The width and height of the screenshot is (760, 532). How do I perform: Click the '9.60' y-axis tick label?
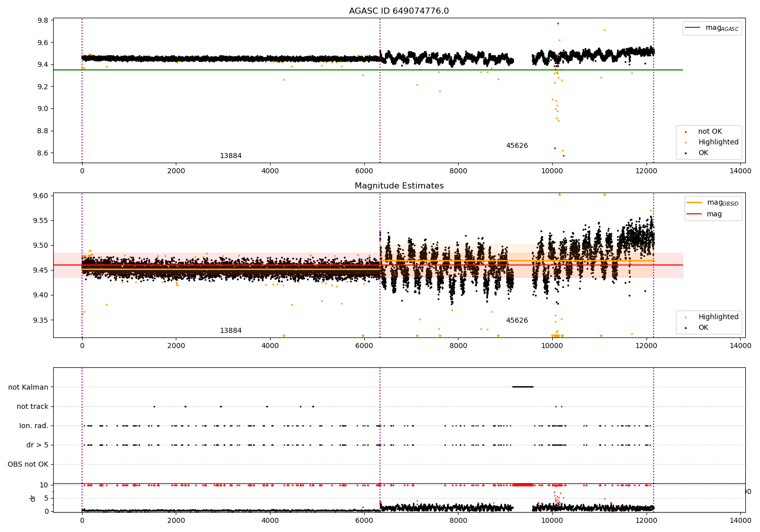point(41,196)
